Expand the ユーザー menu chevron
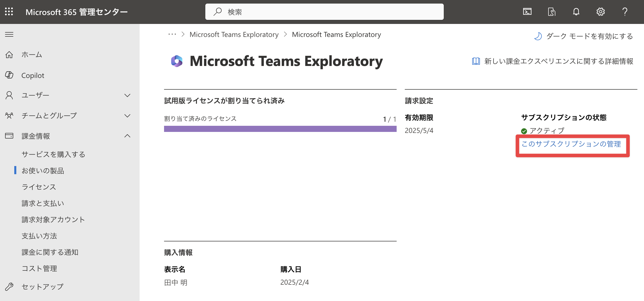Image resolution: width=644 pixels, height=301 pixels. [127, 95]
